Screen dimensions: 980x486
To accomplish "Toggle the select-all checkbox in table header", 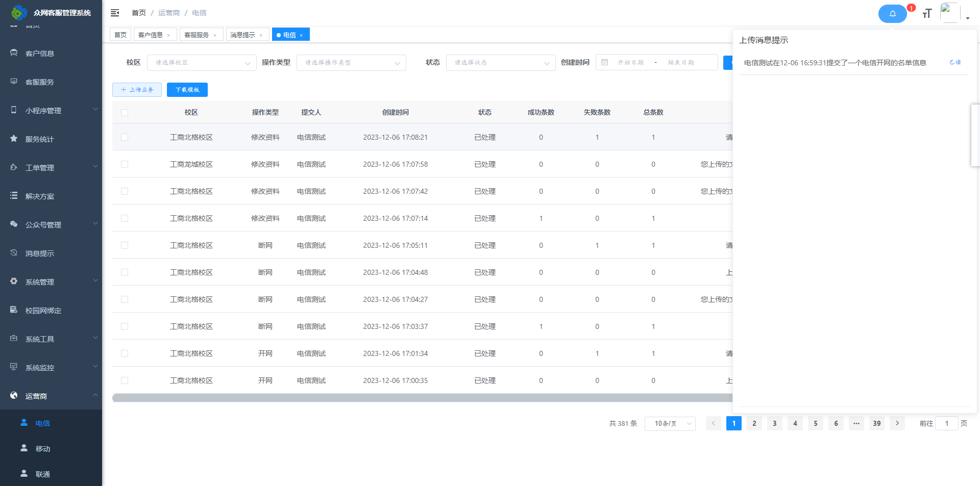I will [125, 113].
